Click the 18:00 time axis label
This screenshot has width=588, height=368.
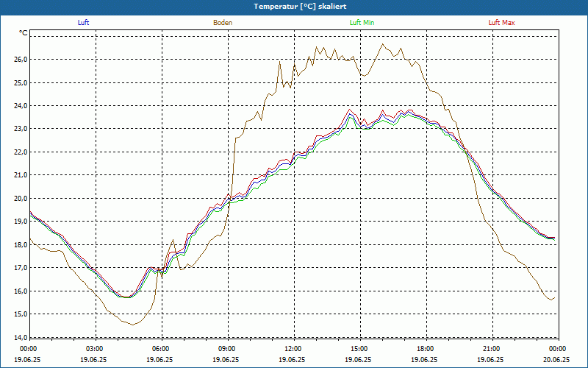pyautogui.click(x=425, y=349)
